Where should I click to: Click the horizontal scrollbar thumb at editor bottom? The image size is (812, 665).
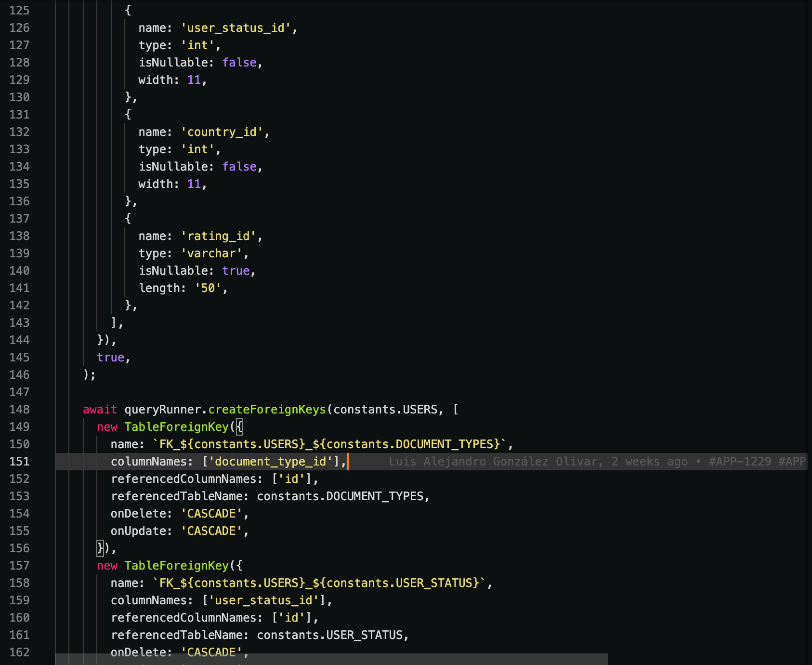[331, 659]
